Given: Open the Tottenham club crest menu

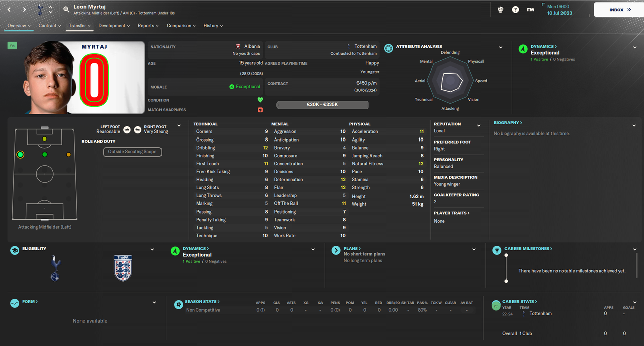Looking at the screenshot, I should pyautogui.click(x=40, y=9).
